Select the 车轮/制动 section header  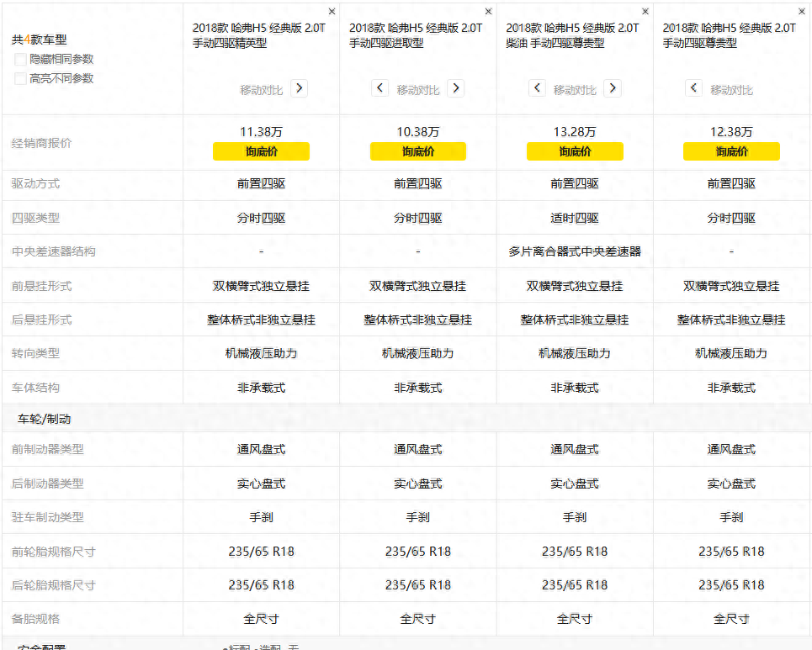(45, 418)
